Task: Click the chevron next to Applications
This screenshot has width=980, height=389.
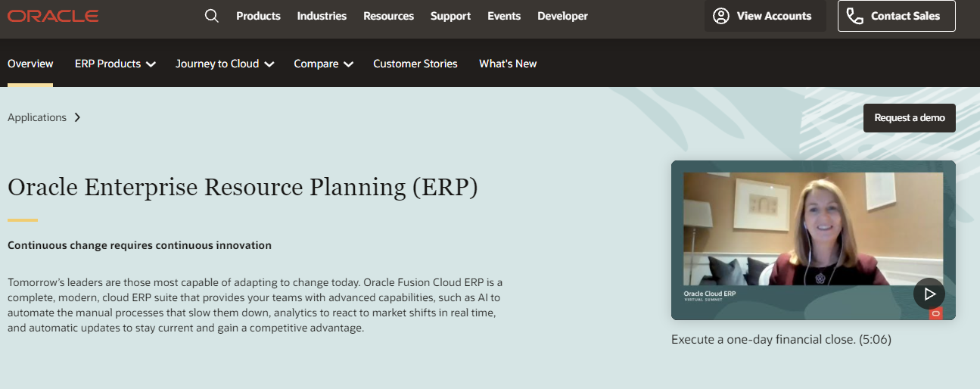Action: click(x=77, y=117)
